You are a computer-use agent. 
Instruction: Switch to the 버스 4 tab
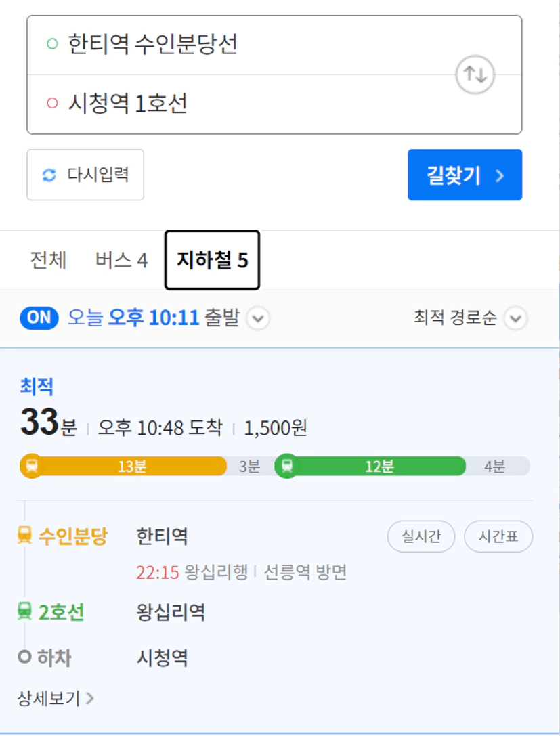coord(122,260)
